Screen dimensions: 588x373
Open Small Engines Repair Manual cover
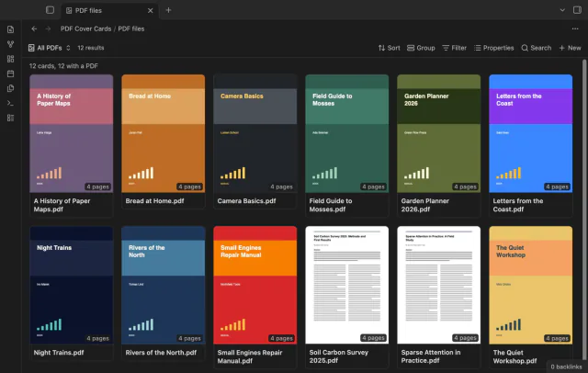point(255,285)
